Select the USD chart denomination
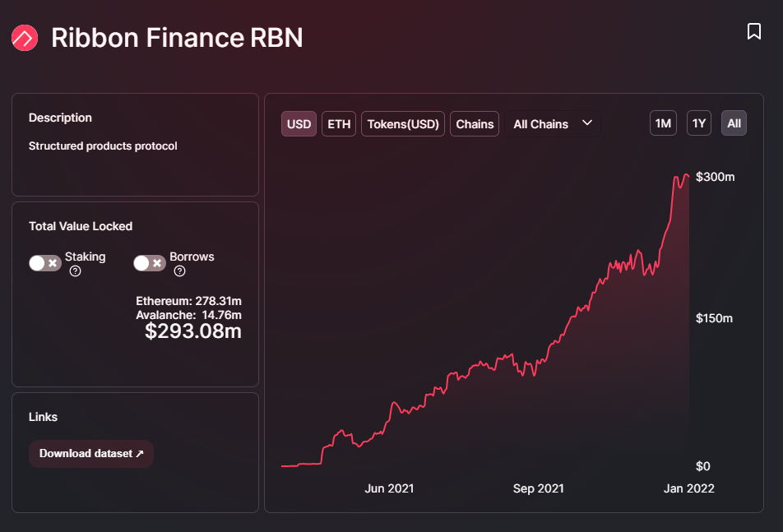The width and height of the screenshot is (783, 532). pos(299,124)
